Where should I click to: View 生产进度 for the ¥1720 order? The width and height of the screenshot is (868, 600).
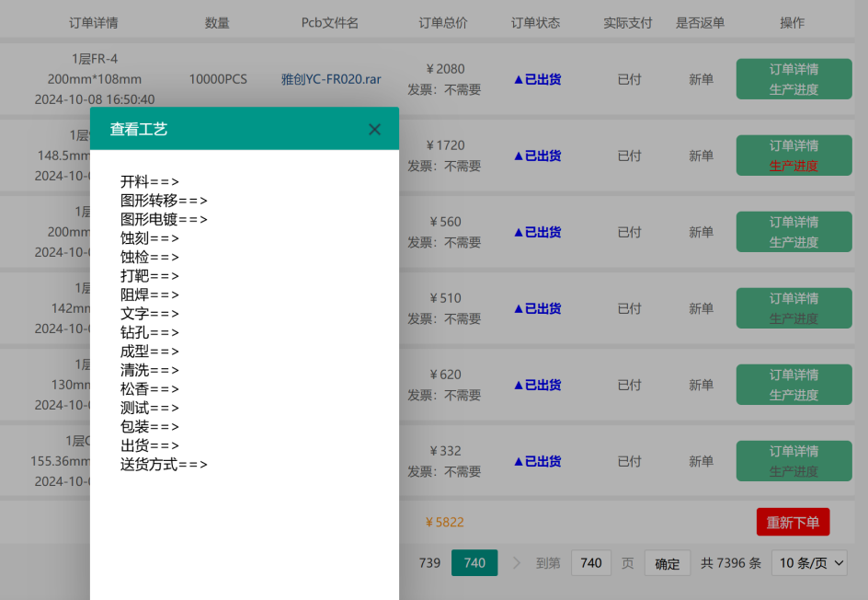click(x=794, y=167)
